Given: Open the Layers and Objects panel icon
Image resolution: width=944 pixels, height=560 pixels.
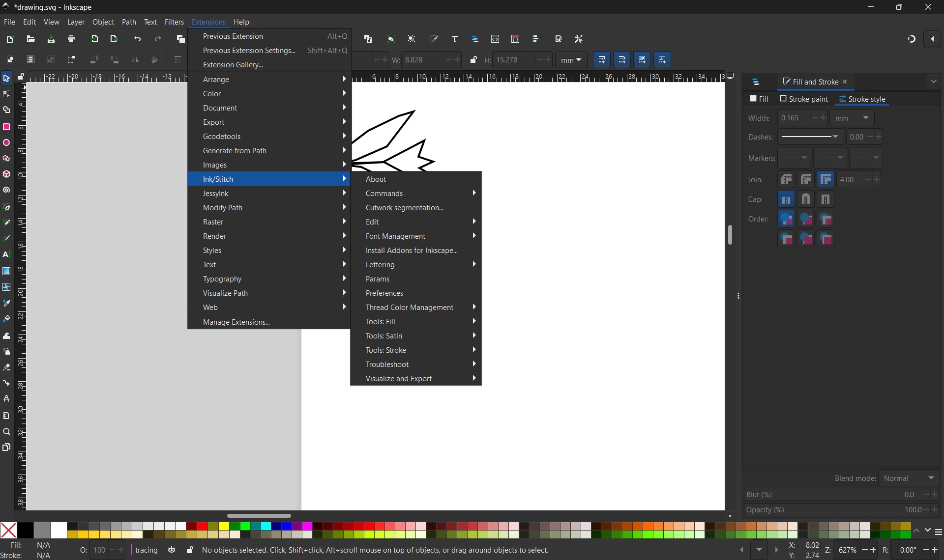Looking at the screenshot, I should pyautogui.click(x=475, y=39).
